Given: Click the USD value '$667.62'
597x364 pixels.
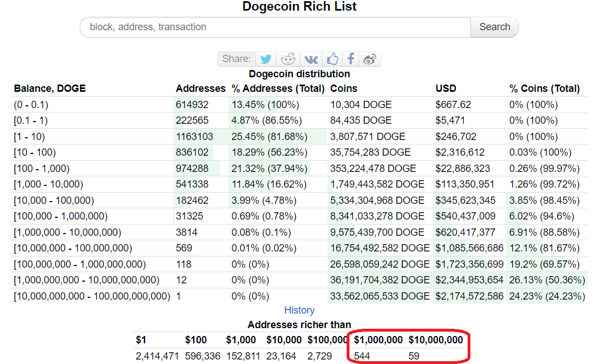Looking at the screenshot, I should click(453, 104).
